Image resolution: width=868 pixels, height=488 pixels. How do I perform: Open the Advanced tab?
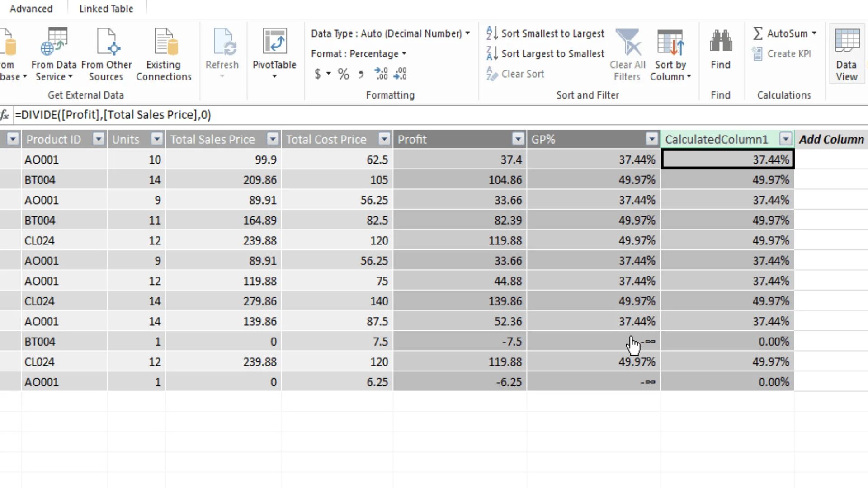point(31,9)
